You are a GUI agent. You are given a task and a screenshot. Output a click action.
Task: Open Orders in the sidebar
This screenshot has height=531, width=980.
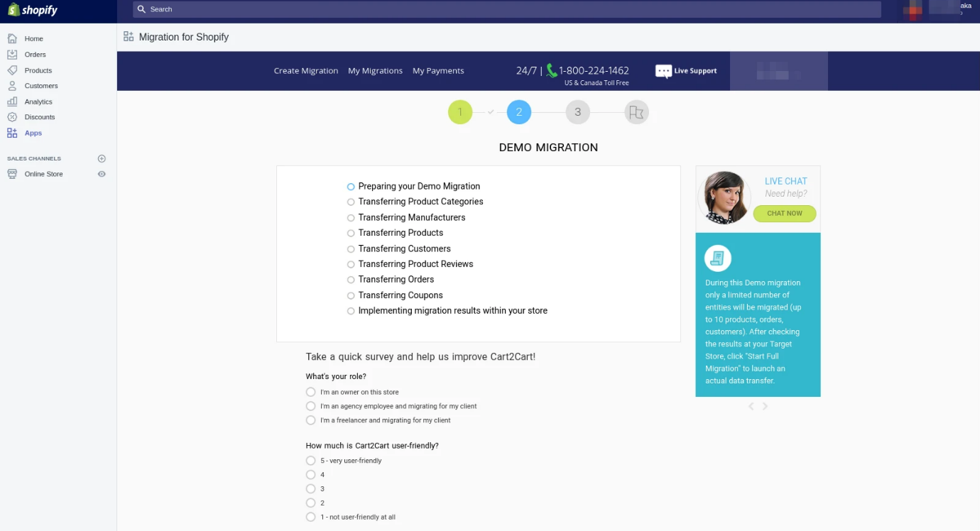[x=35, y=55]
